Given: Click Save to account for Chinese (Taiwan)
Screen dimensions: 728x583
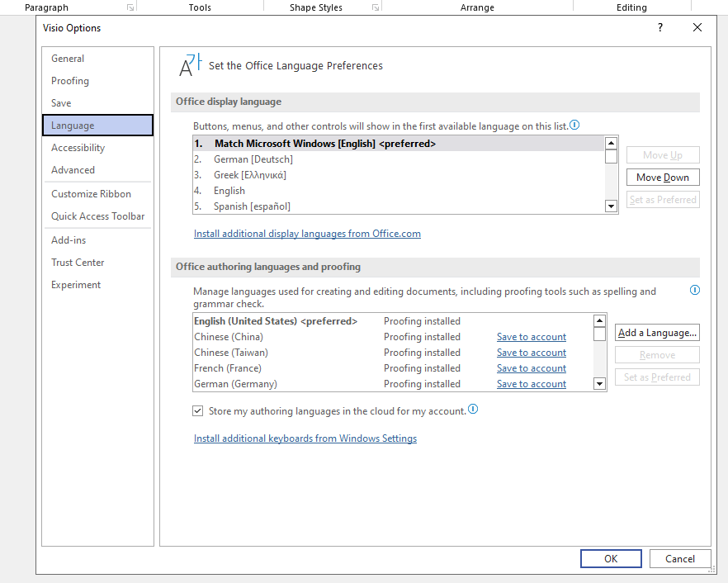Looking at the screenshot, I should point(532,353).
